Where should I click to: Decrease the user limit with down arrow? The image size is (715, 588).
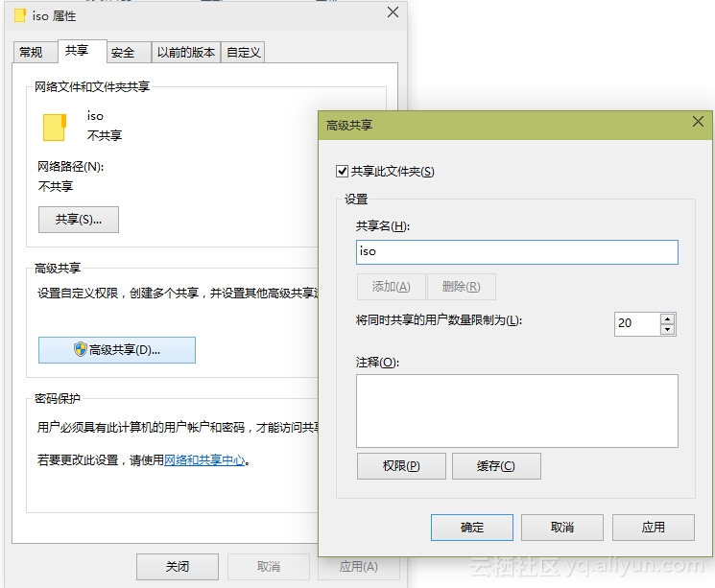pos(668,330)
